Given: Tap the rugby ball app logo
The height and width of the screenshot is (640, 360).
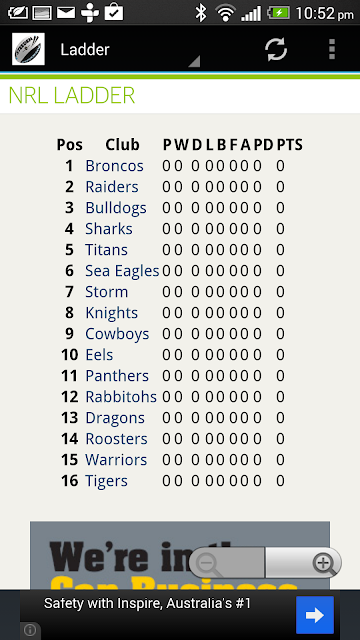Looking at the screenshot, I should coord(28,49).
